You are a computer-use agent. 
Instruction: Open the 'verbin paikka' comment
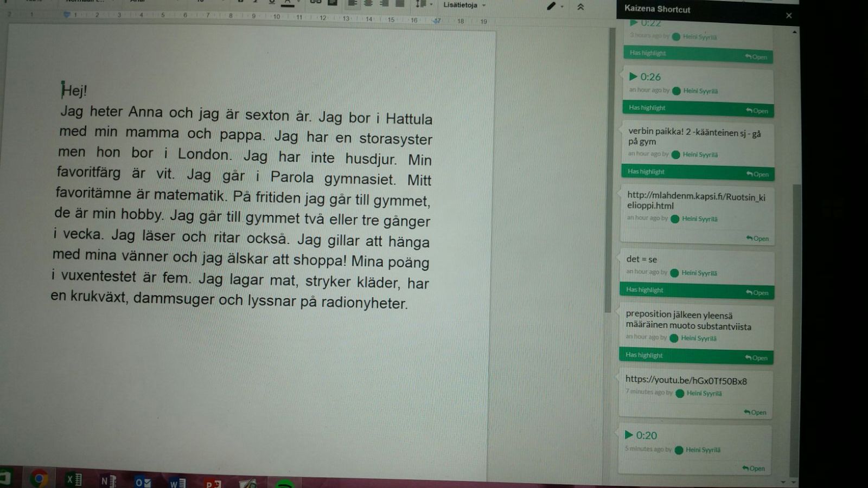[758, 174]
